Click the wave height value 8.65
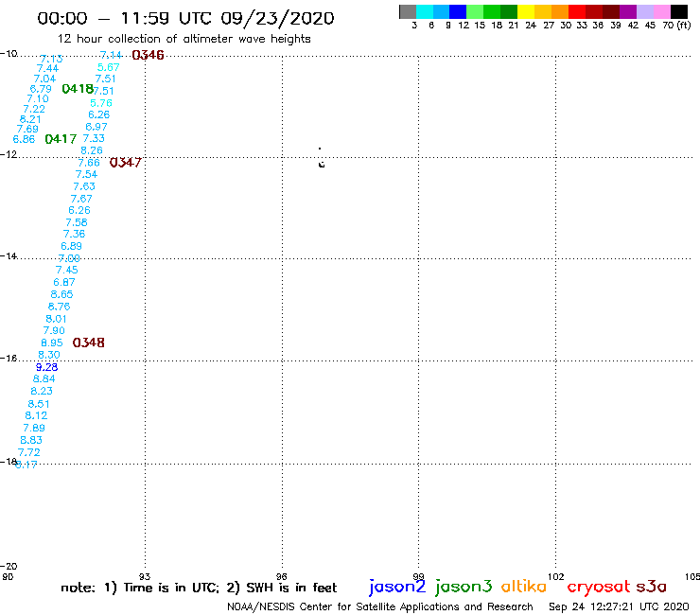This screenshot has height=615, width=700. click(x=61, y=294)
